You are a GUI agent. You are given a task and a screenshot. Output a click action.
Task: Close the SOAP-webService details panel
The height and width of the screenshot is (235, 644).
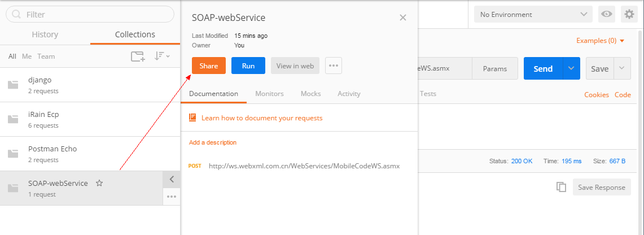(x=403, y=18)
